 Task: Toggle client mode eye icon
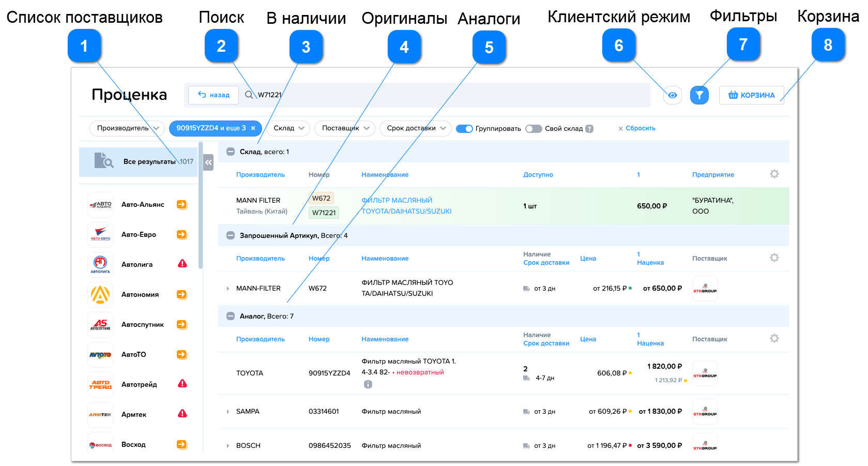pos(672,95)
